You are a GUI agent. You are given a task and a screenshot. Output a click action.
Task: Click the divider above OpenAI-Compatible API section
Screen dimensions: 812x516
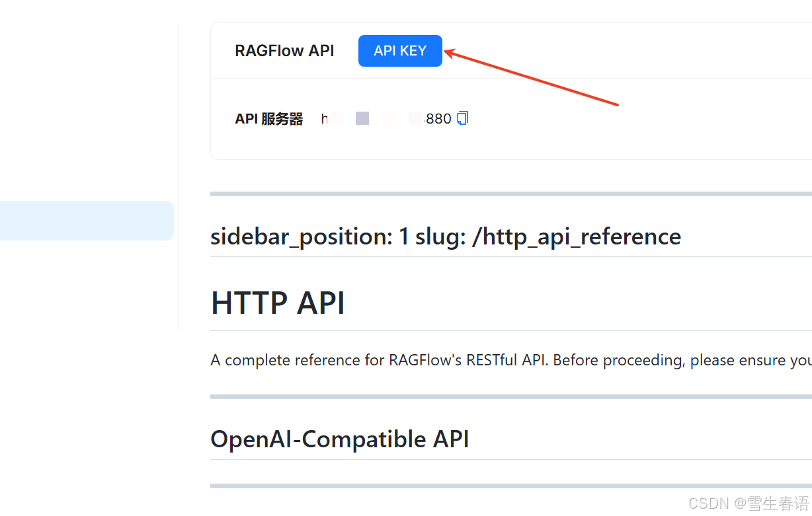(463, 397)
